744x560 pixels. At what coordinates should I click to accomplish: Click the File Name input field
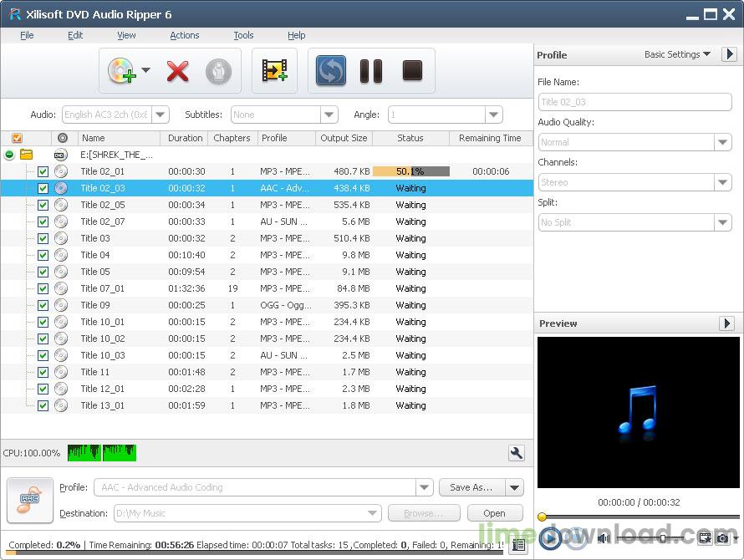(x=634, y=102)
